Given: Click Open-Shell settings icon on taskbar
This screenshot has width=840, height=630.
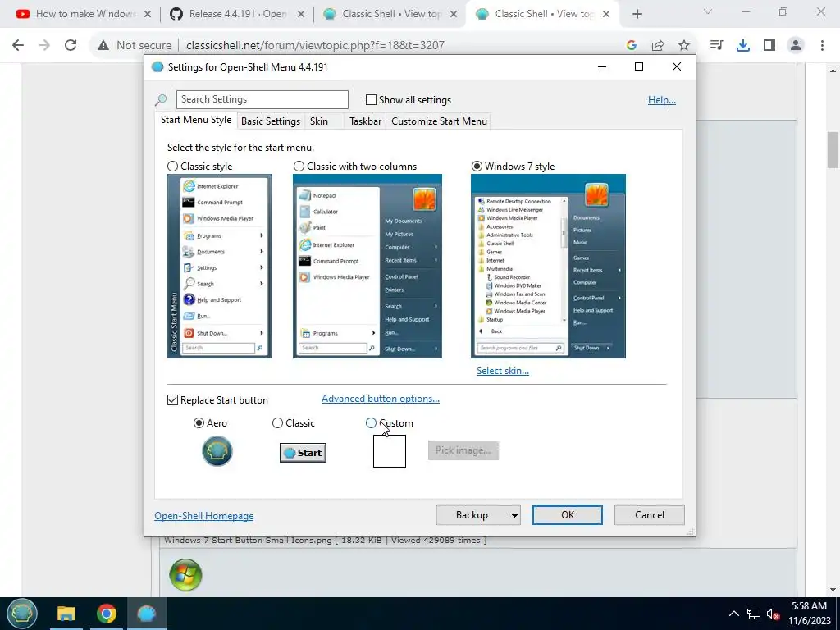Looking at the screenshot, I should (x=146, y=614).
